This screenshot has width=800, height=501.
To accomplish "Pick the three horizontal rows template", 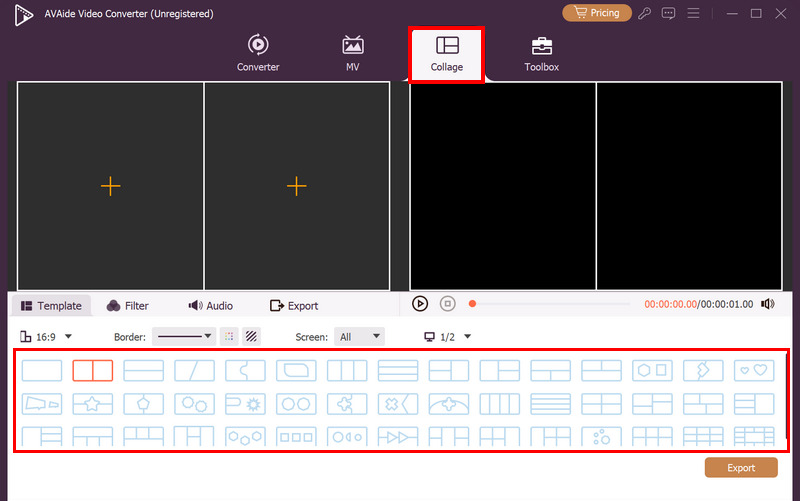I will pyautogui.click(x=398, y=371).
